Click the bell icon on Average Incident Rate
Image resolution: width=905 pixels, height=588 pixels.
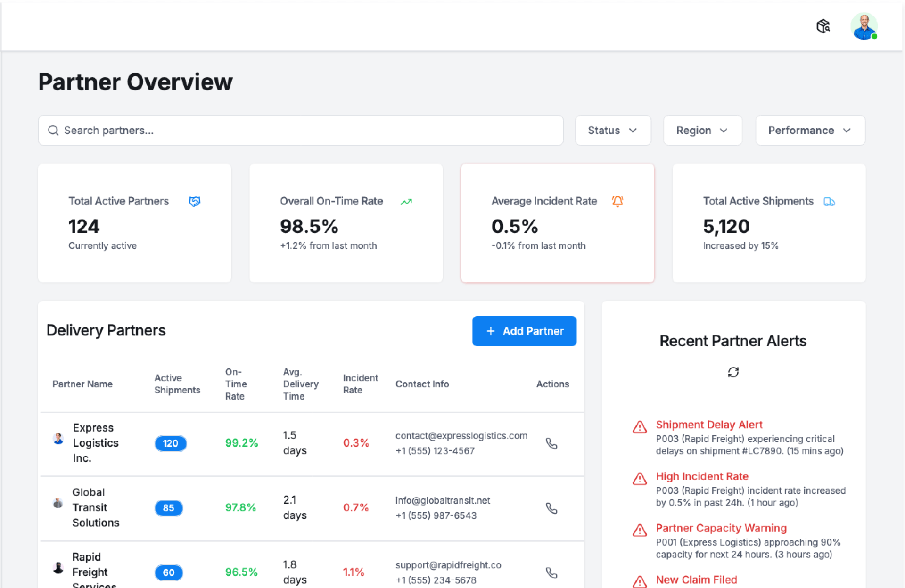point(617,201)
